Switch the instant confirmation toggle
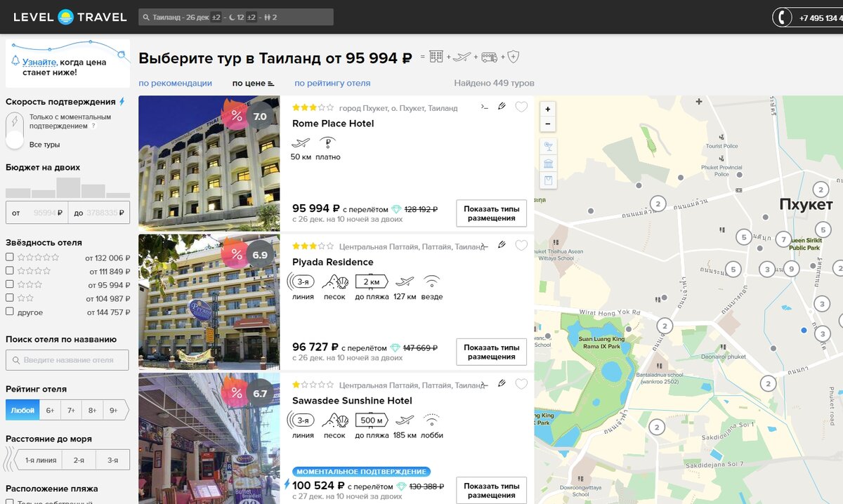This screenshot has width=843, height=504. [x=15, y=131]
